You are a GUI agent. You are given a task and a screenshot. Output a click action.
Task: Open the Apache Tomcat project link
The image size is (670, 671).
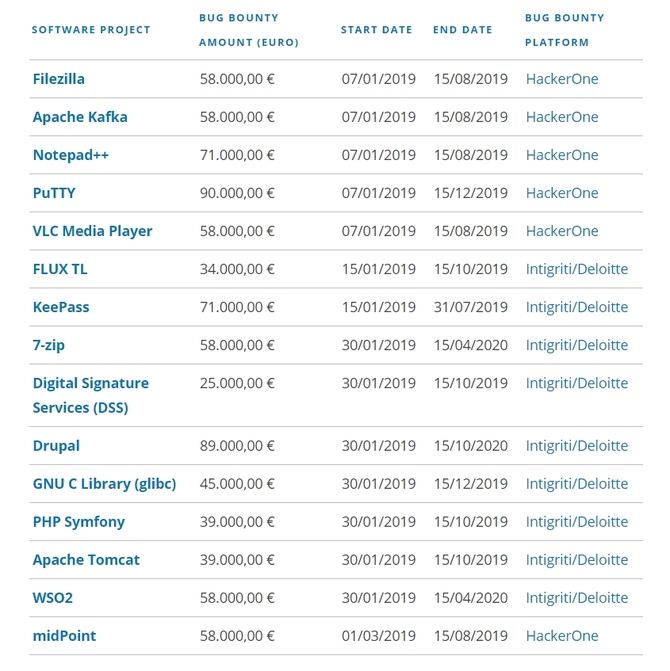[86, 560]
